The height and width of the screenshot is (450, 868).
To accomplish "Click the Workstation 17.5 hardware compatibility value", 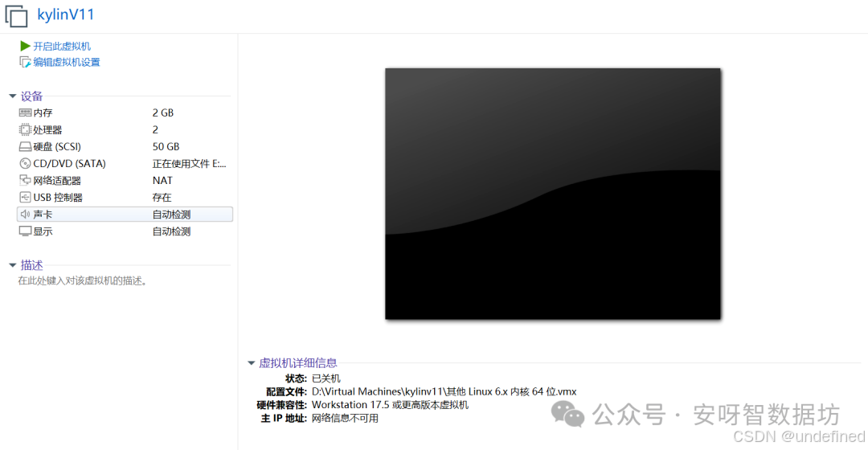I will [x=390, y=405].
